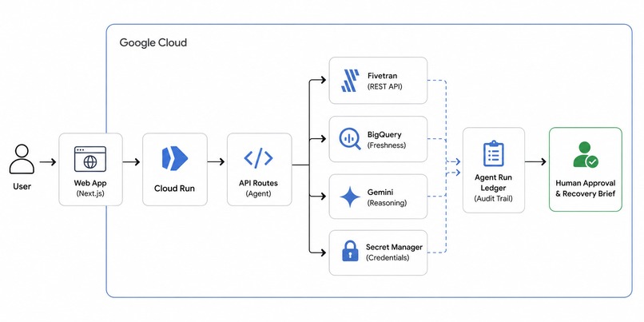644x322 pixels.
Task: Click the "BigQuery" label
Action: 384,135
